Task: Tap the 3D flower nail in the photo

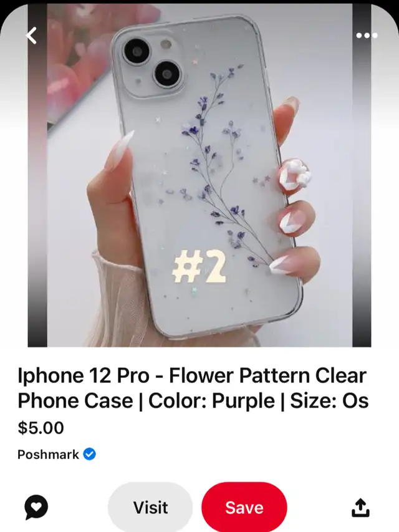Action: coord(294,175)
